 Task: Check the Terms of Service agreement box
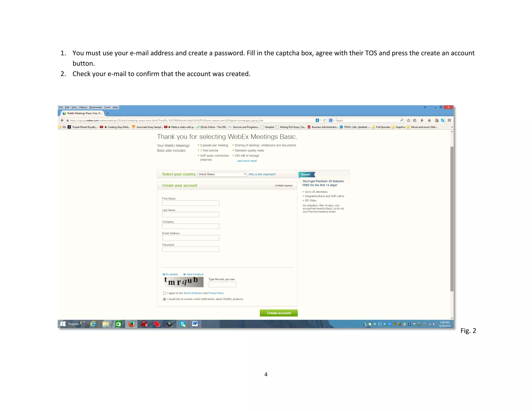coord(164,293)
